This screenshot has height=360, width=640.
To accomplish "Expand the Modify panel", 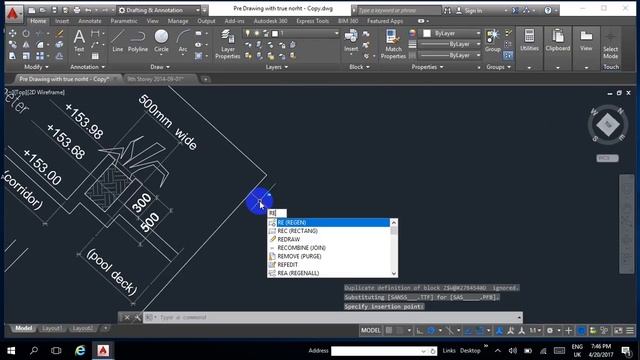I will pos(36,67).
